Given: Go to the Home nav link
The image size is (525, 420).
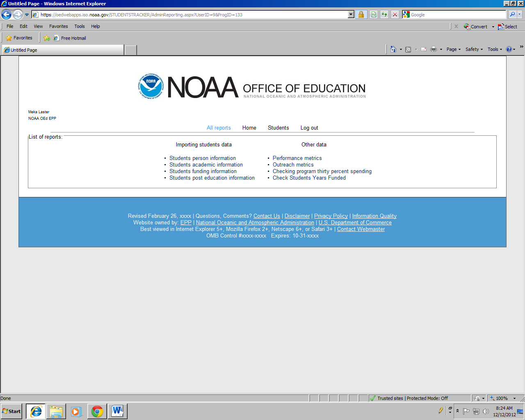Looking at the screenshot, I should coord(249,128).
